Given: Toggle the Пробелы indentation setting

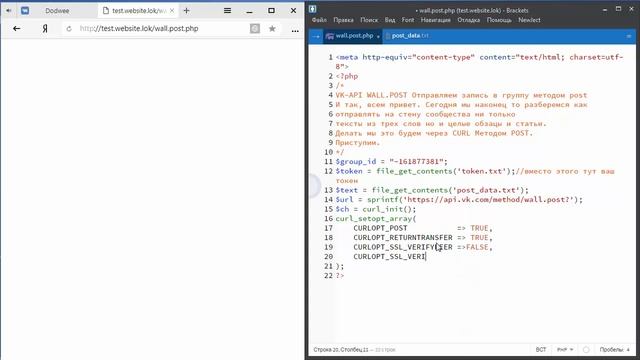Looking at the screenshot, I should (611, 350).
